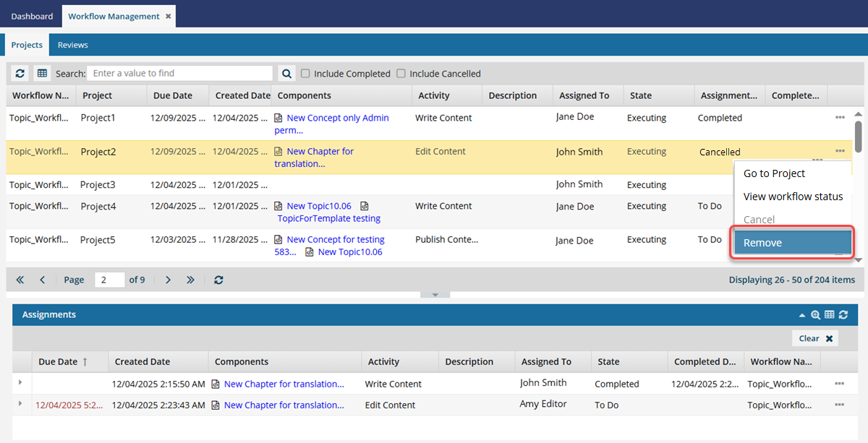Click the document icon in the Write Content assignment row
Screen dimensions: 868x443
[x=216, y=384]
